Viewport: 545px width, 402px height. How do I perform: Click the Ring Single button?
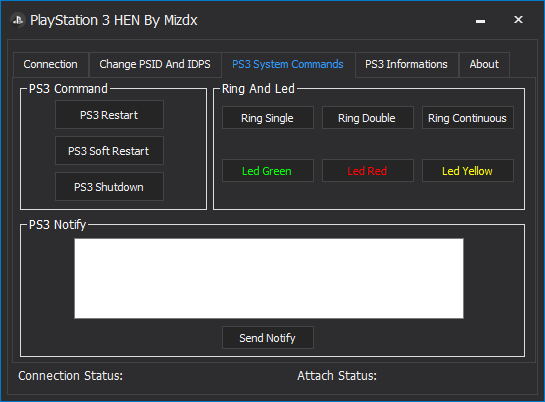point(268,118)
